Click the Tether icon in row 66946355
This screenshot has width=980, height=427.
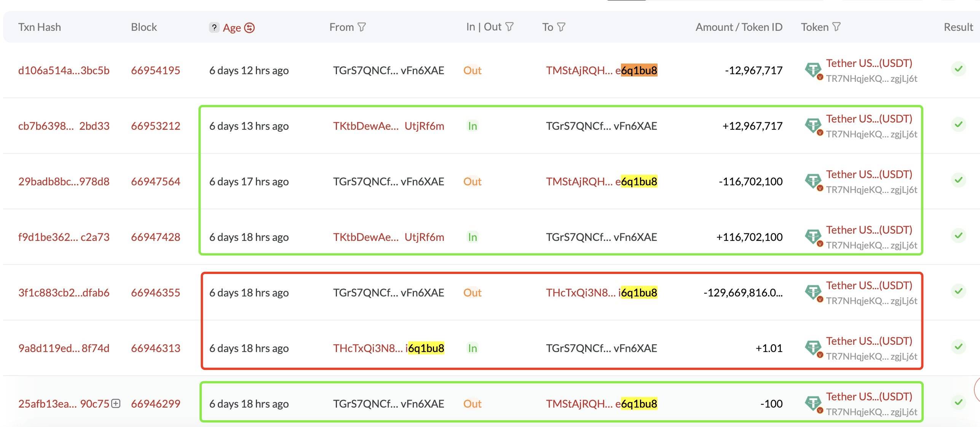point(814,293)
